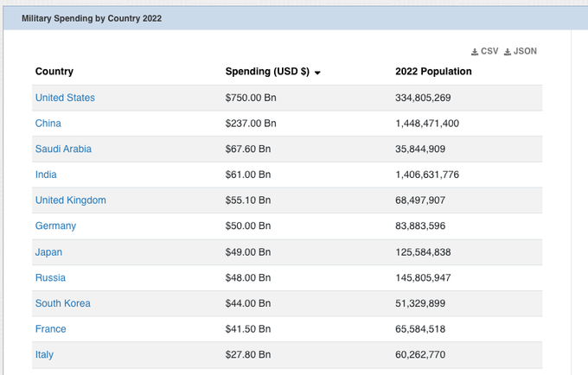Sort by the Country column header
This screenshot has width=588, height=375.
(54, 72)
